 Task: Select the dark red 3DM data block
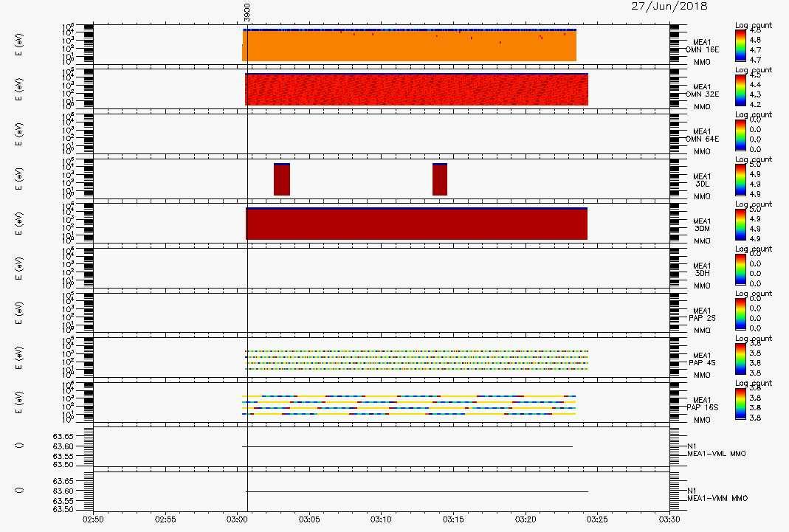[416, 224]
